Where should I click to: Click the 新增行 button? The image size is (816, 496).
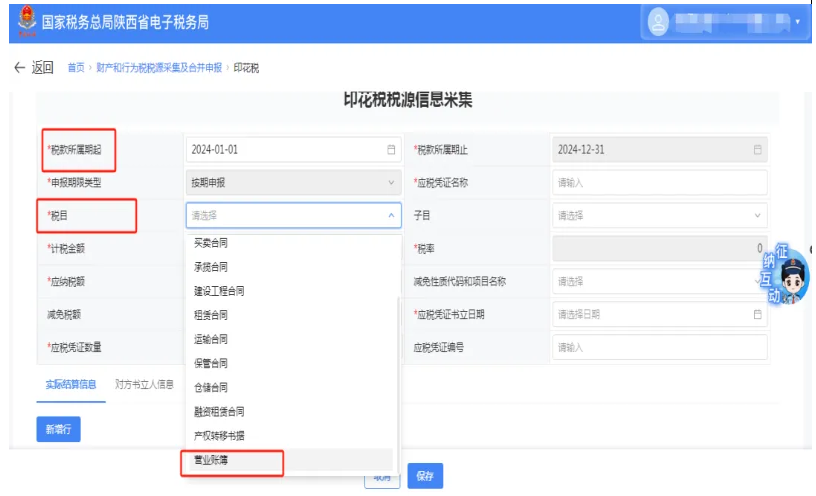(58, 428)
